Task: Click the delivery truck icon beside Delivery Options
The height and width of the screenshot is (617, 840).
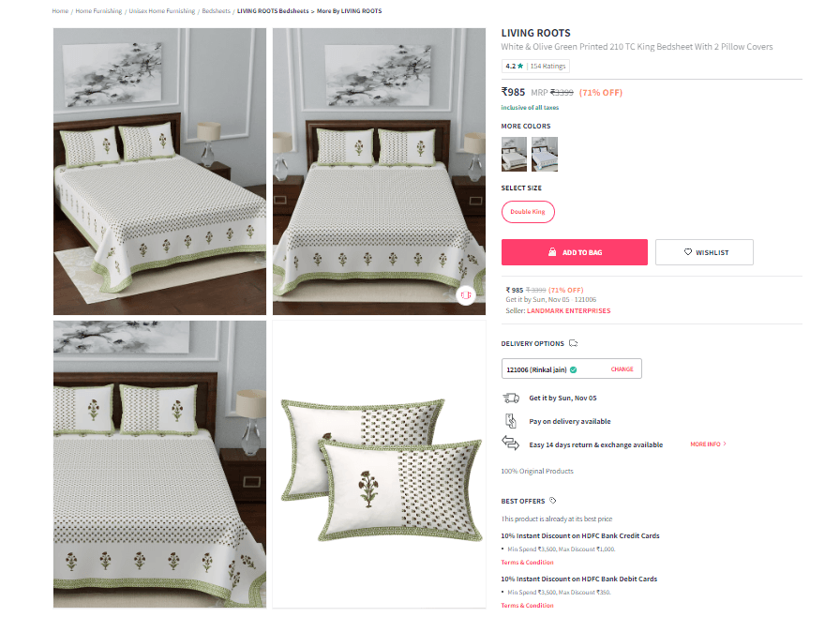Action: (573, 343)
